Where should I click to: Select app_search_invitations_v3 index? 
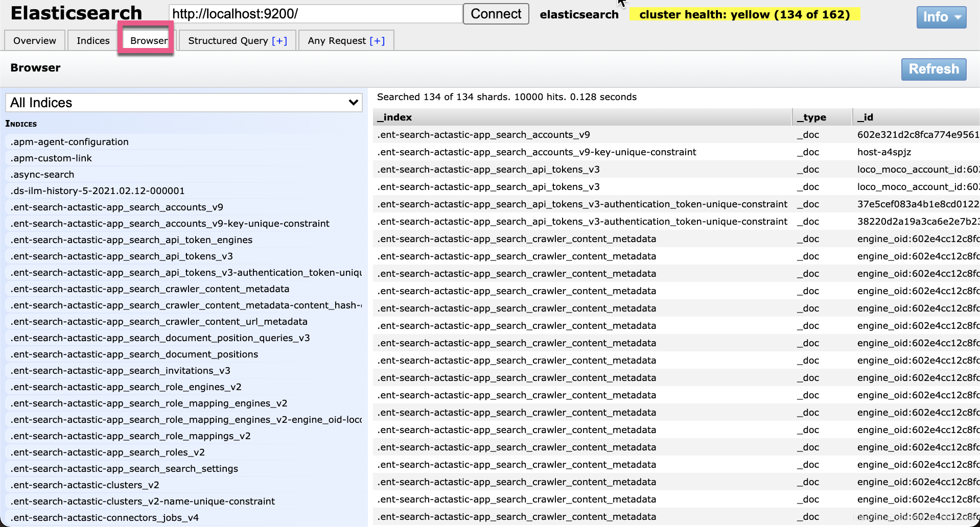184,371
